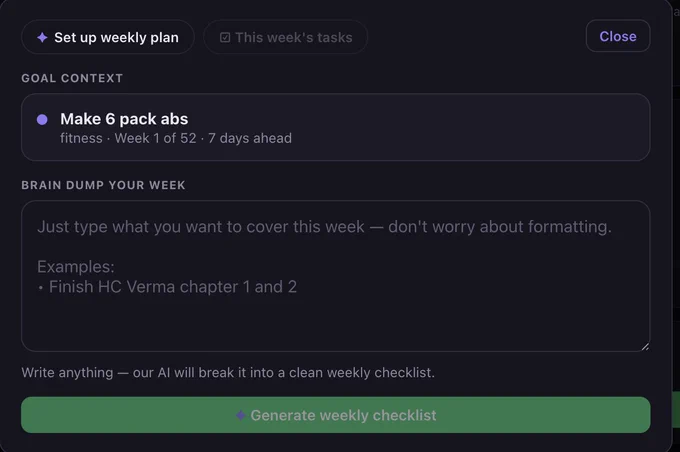The image size is (680, 452).
Task: Switch to the Set up weekly plan tab
Action: click(108, 37)
